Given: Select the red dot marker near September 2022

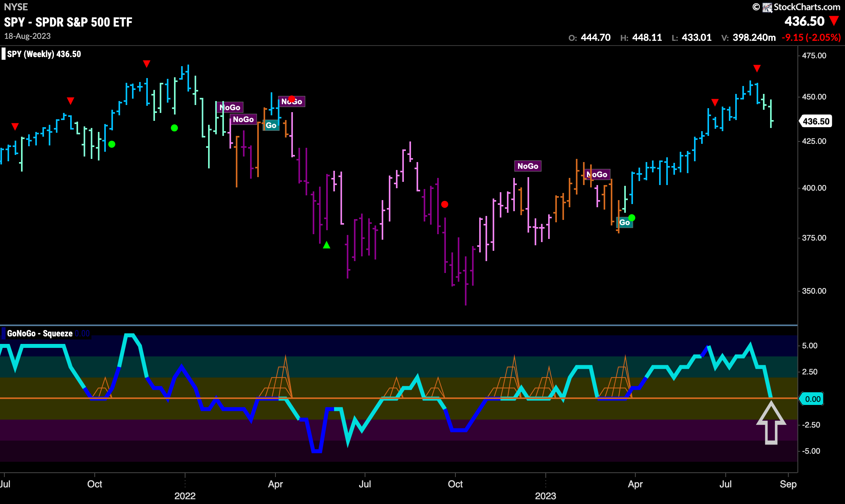Looking at the screenshot, I should 445,204.
